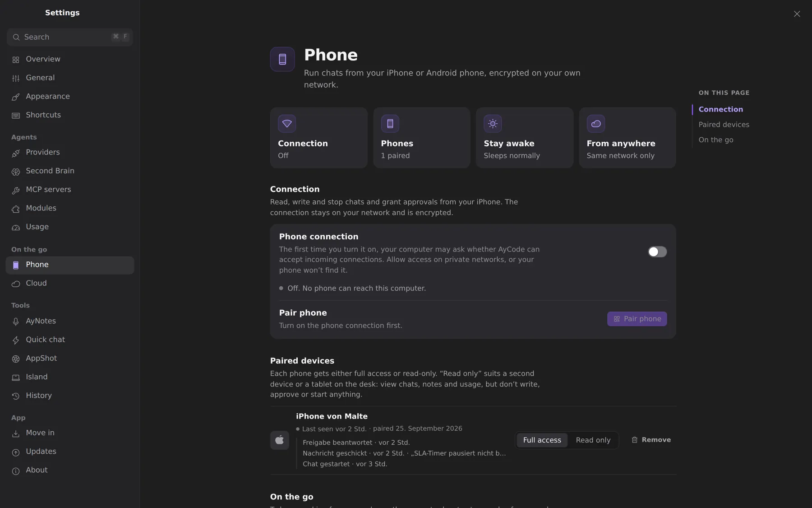Turn on the Phone connection switch
The width and height of the screenshot is (812, 508).
657,252
